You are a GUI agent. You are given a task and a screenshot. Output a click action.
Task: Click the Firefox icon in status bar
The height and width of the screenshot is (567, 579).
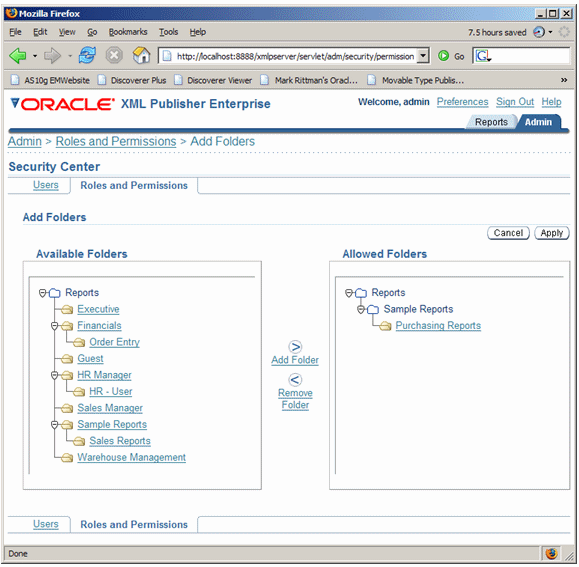click(551, 553)
